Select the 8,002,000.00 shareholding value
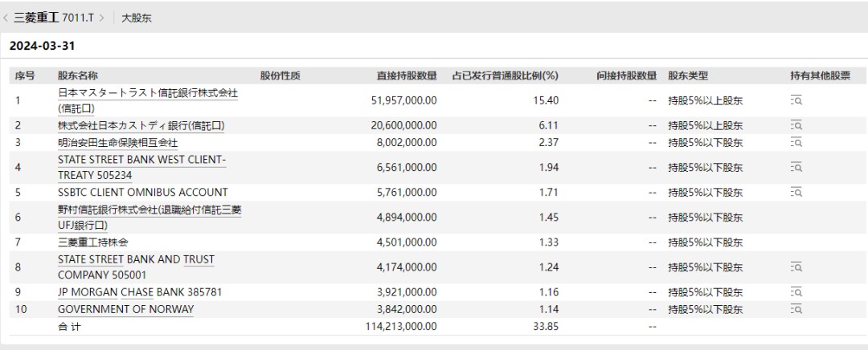 click(x=407, y=142)
